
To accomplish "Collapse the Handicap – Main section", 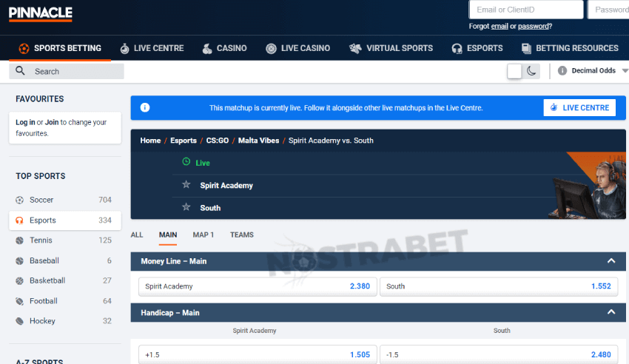I will pyautogui.click(x=611, y=312).
